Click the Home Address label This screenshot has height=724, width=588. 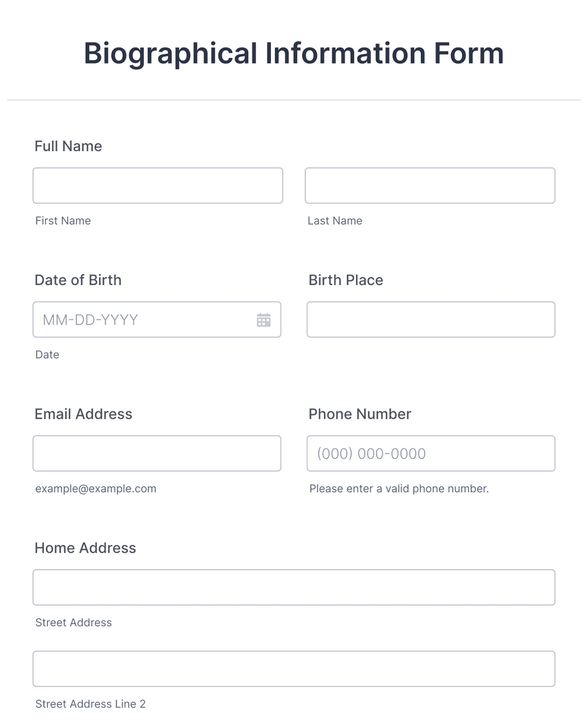pyautogui.click(x=85, y=548)
